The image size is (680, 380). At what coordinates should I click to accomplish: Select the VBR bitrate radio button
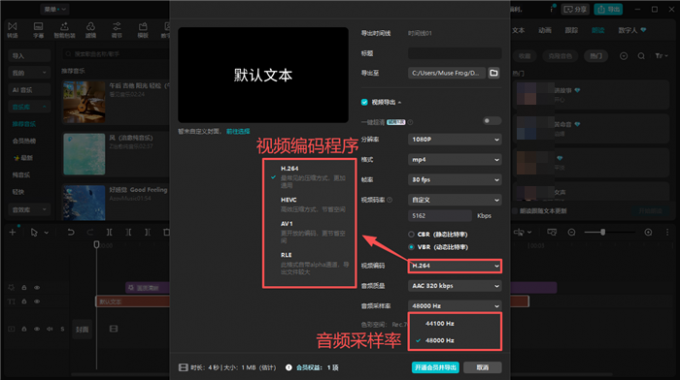[411, 247]
